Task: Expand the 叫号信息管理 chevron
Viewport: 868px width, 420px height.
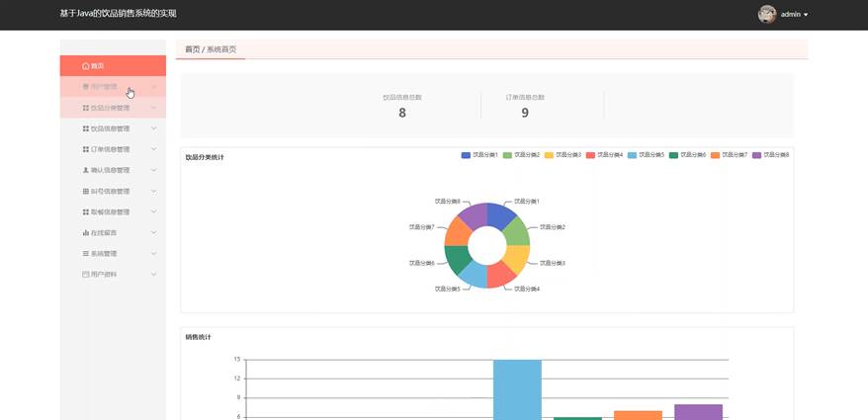Action: pyautogui.click(x=154, y=192)
